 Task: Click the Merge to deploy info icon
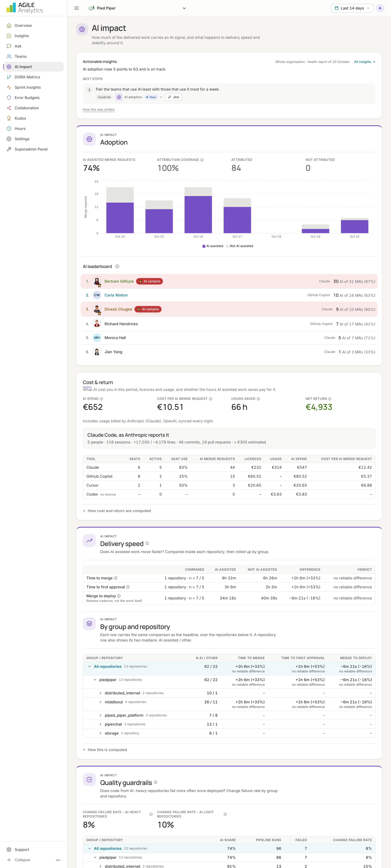coord(119,596)
